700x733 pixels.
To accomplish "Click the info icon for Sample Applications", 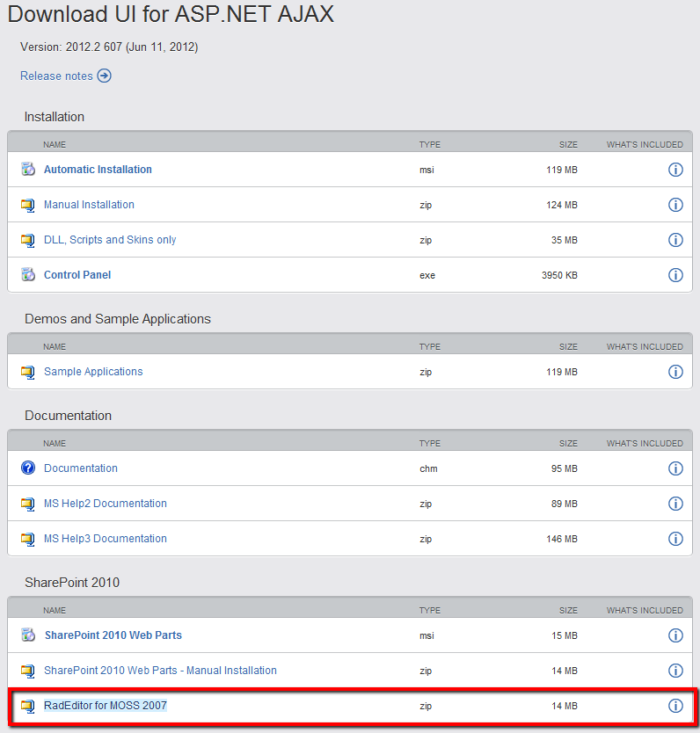I will (675, 372).
